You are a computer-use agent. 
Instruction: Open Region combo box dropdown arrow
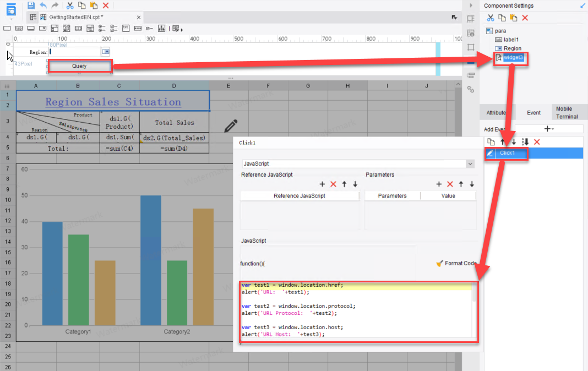tap(106, 52)
